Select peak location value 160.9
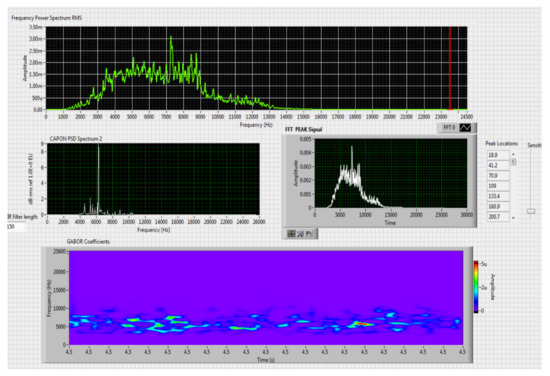Image resolution: width=550 pixels, height=376 pixels. [x=498, y=207]
